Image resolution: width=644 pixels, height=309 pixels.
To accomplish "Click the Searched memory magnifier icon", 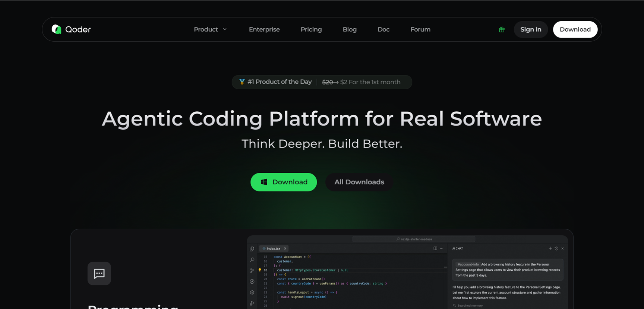I will pyautogui.click(x=454, y=306).
